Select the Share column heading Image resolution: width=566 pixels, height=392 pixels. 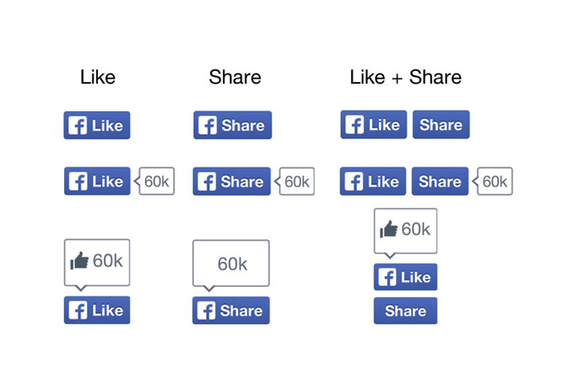point(234,77)
